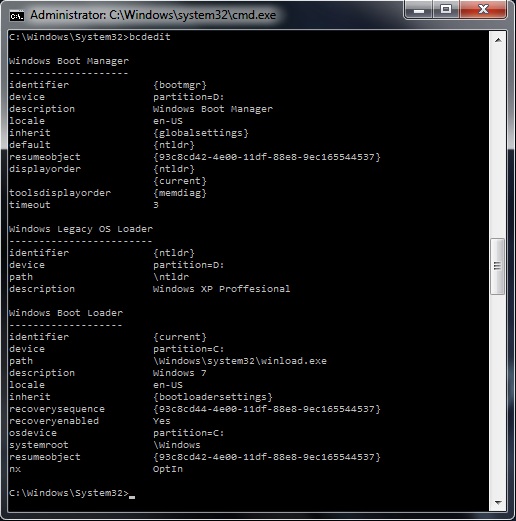Click the {memdiag} toolsdisplayorder value
Screen dimensions: 516x521
point(180,193)
